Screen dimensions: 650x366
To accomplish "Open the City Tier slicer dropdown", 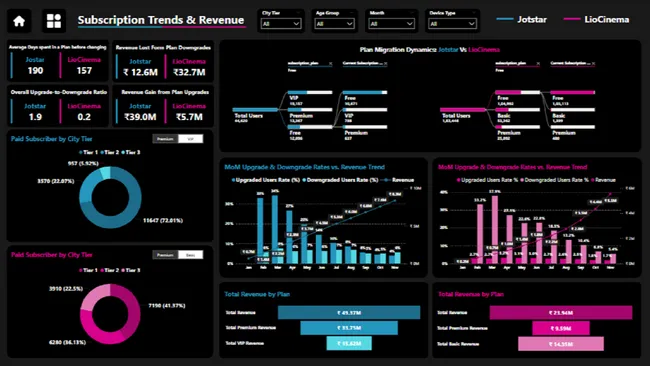I will pos(281,24).
